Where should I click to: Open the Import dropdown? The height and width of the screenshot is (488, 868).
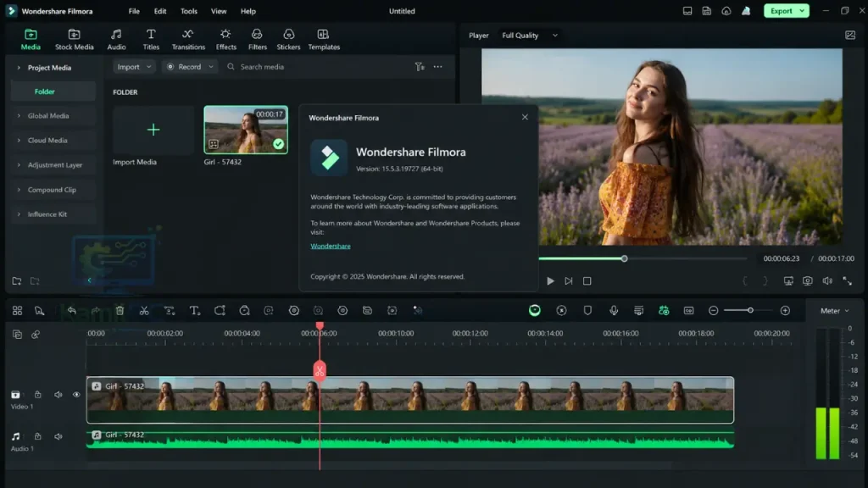tap(134, 66)
